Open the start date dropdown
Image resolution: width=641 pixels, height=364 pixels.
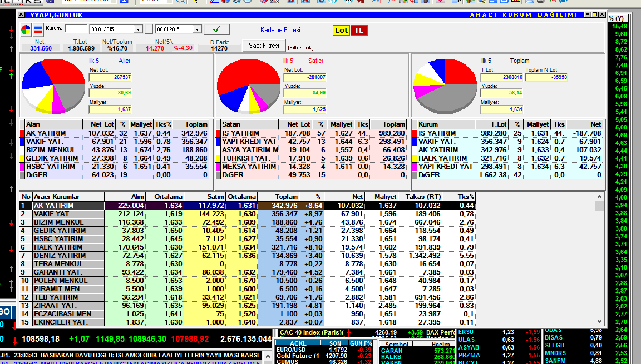click(x=138, y=29)
